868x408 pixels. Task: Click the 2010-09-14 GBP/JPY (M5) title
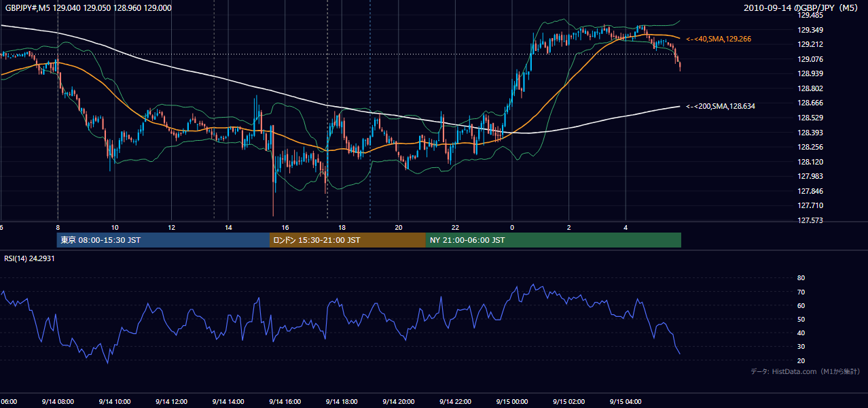(x=801, y=8)
